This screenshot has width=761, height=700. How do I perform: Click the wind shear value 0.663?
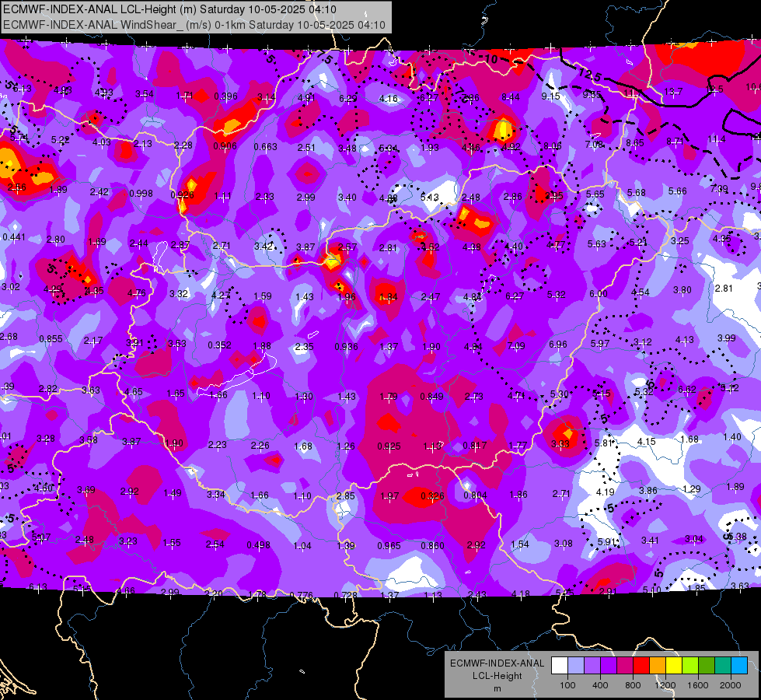(x=266, y=147)
